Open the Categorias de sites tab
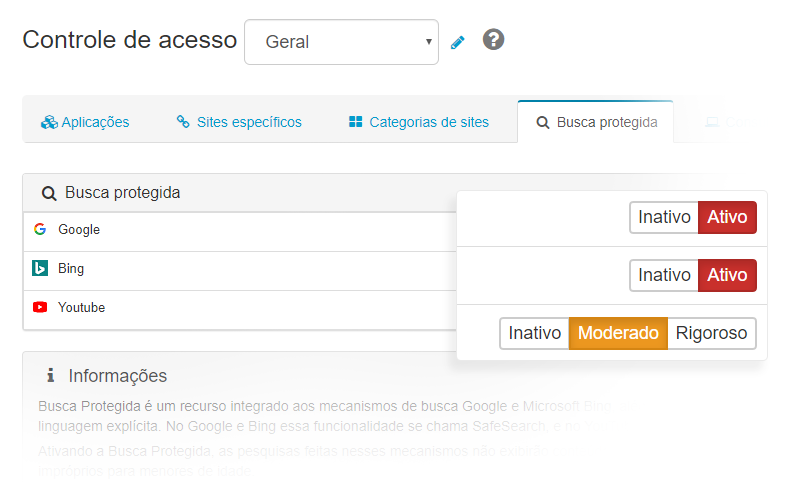 (x=419, y=122)
